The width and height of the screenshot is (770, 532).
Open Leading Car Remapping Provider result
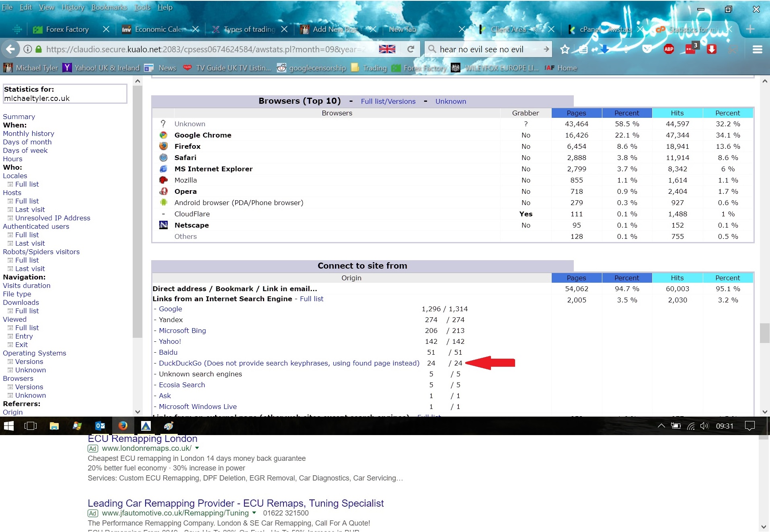[x=236, y=503]
